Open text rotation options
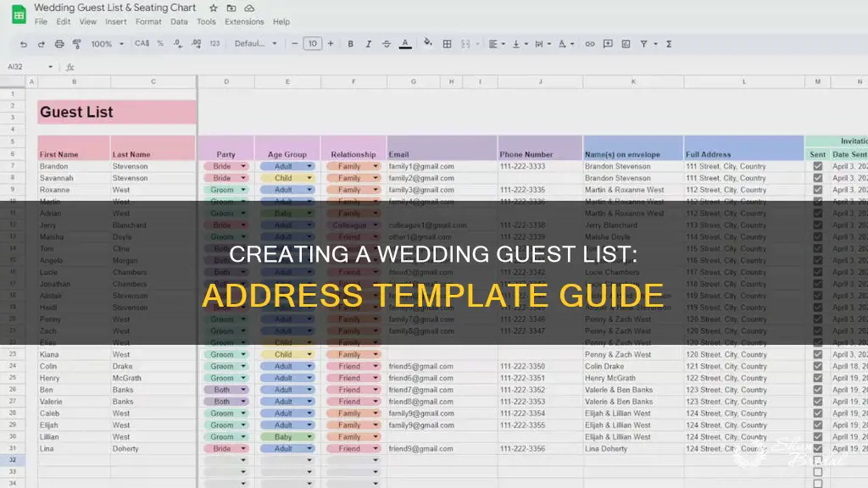Screen dimensions: 868x488 [x=565, y=44]
